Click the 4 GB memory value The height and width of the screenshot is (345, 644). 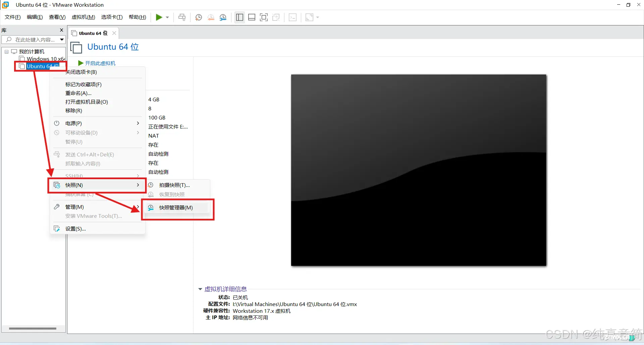point(154,100)
